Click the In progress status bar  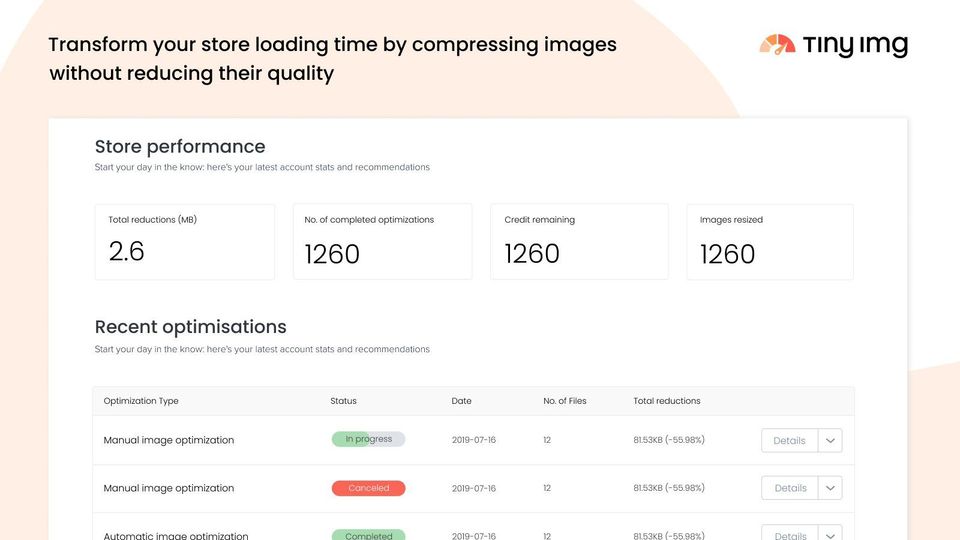click(369, 439)
